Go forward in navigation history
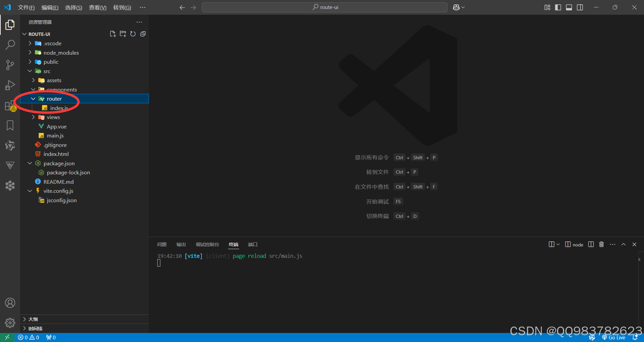Image resolution: width=644 pixels, height=342 pixels. 193,7
